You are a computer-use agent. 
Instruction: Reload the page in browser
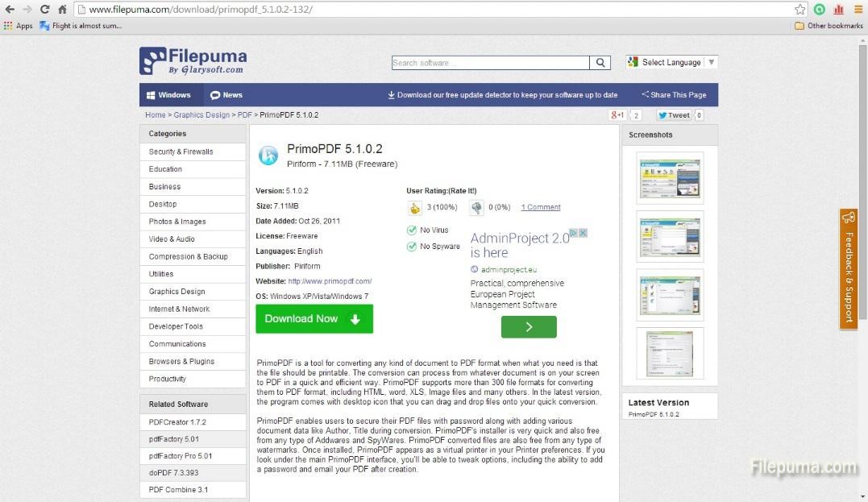44,10
